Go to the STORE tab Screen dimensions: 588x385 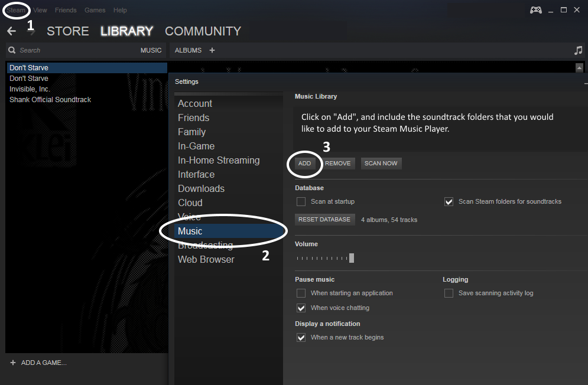[x=68, y=31]
